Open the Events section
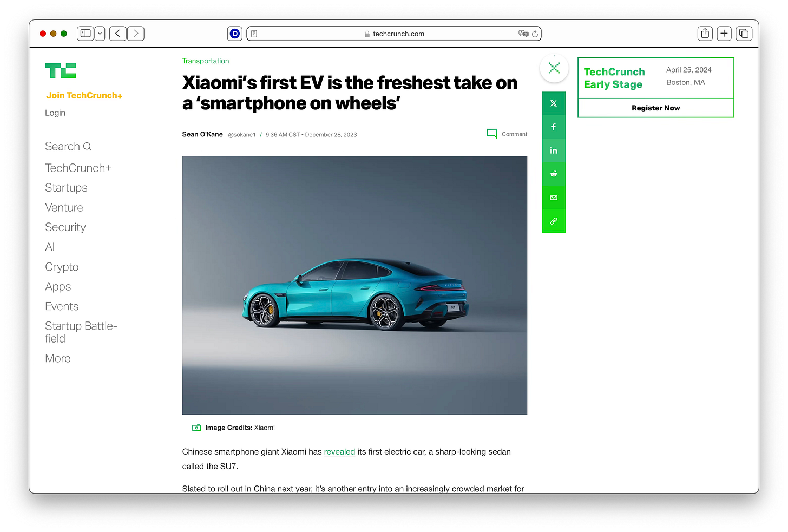Image resolution: width=788 pixels, height=532 pixels. [x=62, y=306]
